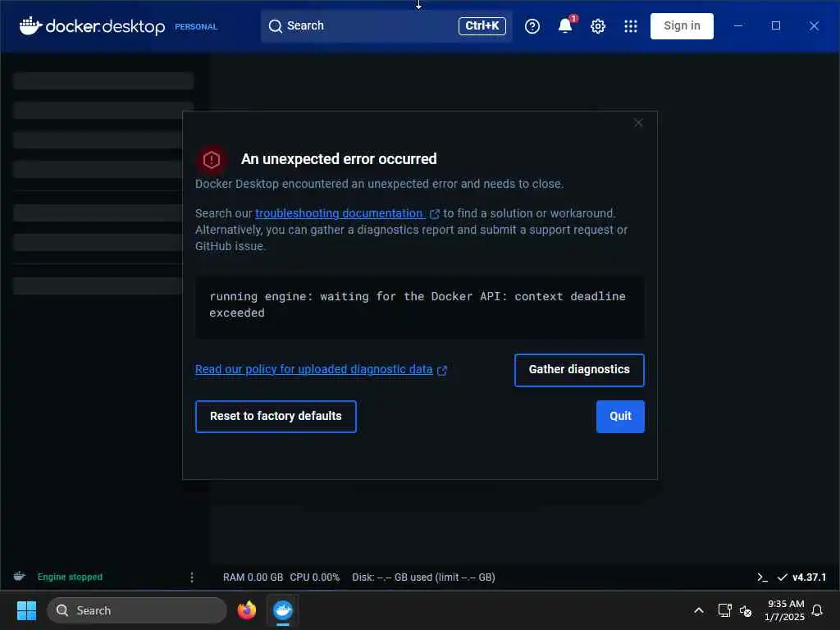Open the Windows Start menu
The image size is (840, 630).
point(26,610)
